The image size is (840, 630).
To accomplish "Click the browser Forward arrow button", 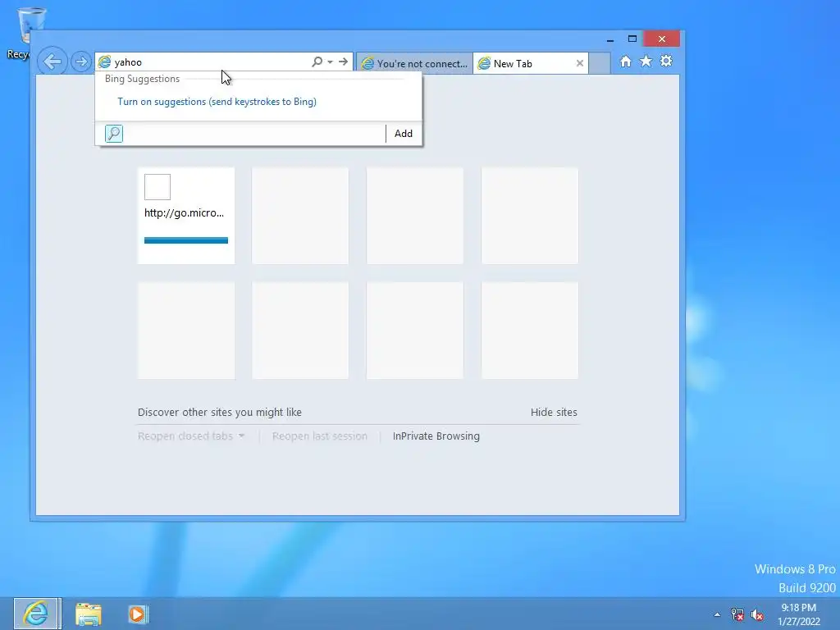I will tap(81, 62).
